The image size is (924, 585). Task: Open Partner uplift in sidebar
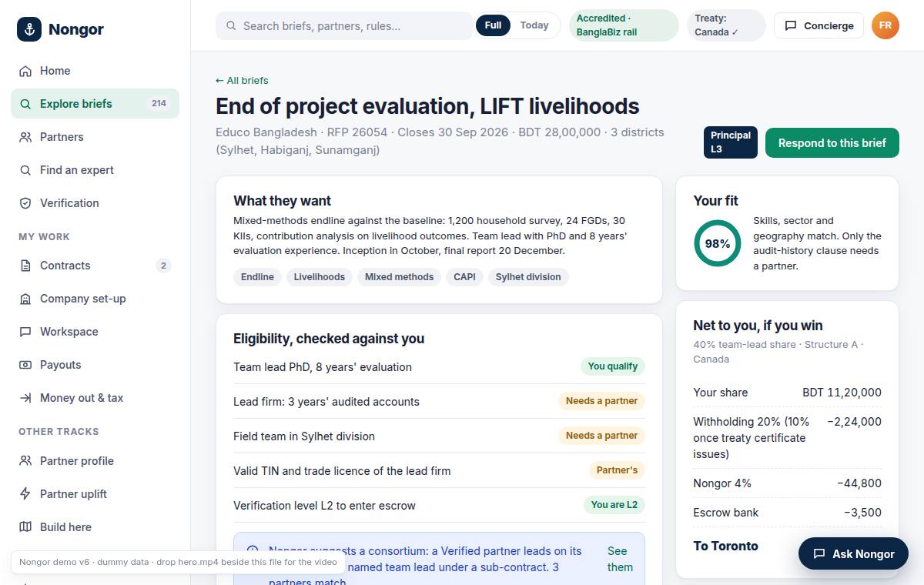pos(95,494)
